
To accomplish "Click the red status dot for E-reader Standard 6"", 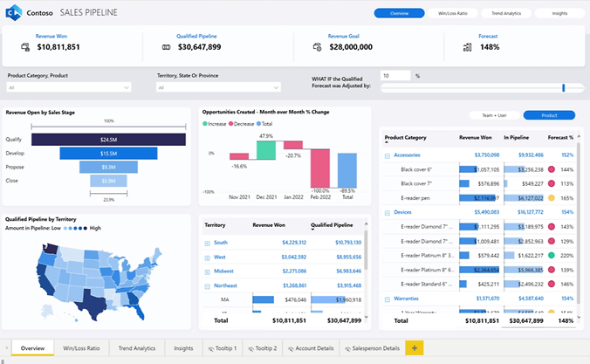I will click(552, 284).
